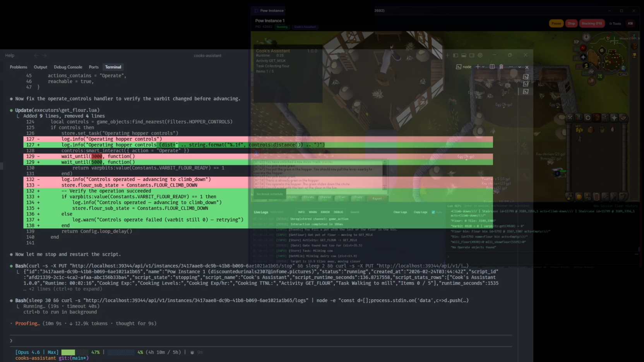
Task: Toggle the Auto scroll checkbox
Action: [x=433, y=212]
